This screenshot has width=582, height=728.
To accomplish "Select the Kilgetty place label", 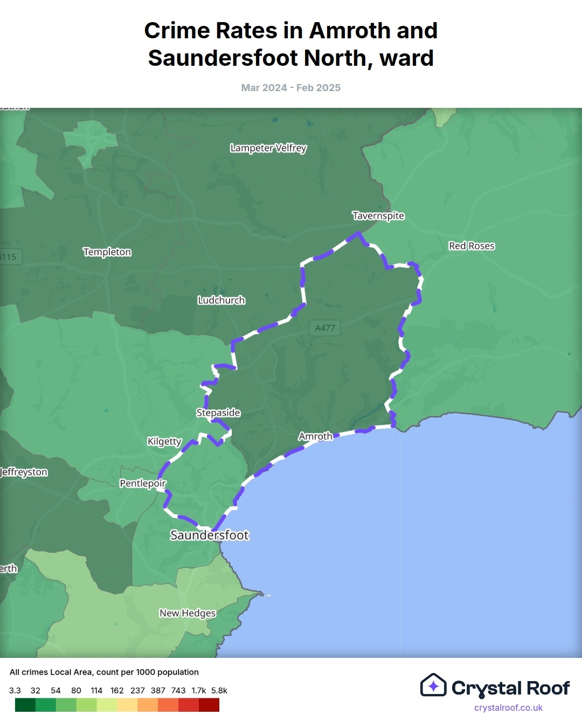I will (164, 441).
